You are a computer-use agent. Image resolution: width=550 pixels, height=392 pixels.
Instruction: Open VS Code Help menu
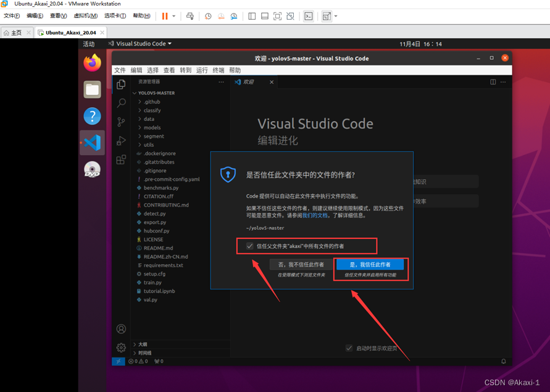tap(235, 70)
